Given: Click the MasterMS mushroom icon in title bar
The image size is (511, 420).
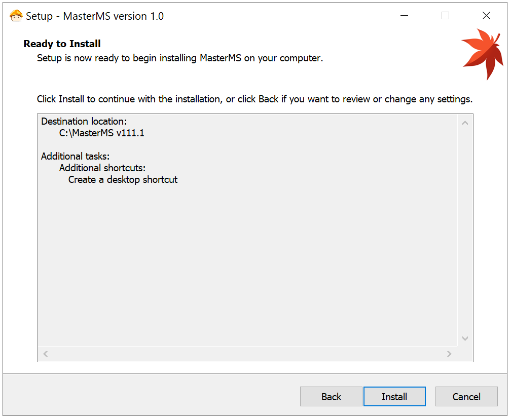Looking at the screenshot, I should point(16,16).
